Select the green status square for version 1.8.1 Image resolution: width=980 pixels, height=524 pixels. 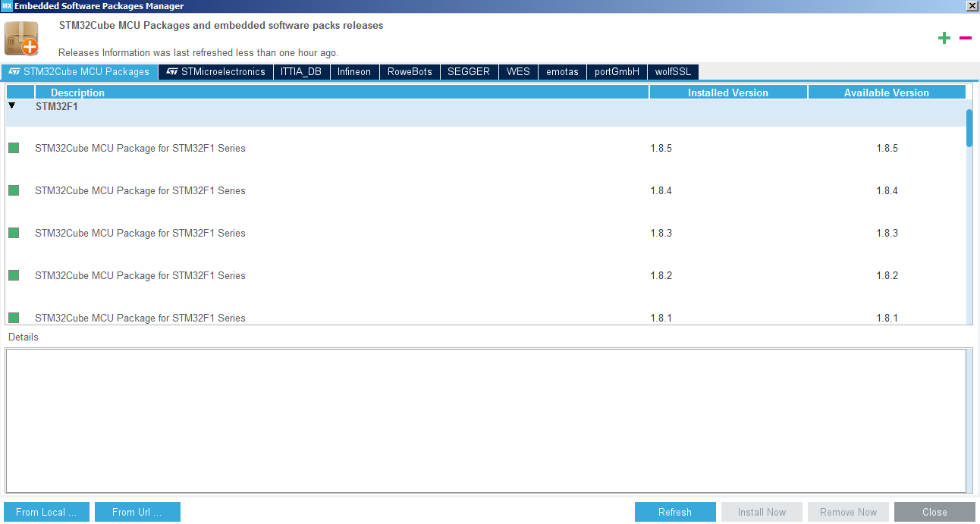(13, 318)
